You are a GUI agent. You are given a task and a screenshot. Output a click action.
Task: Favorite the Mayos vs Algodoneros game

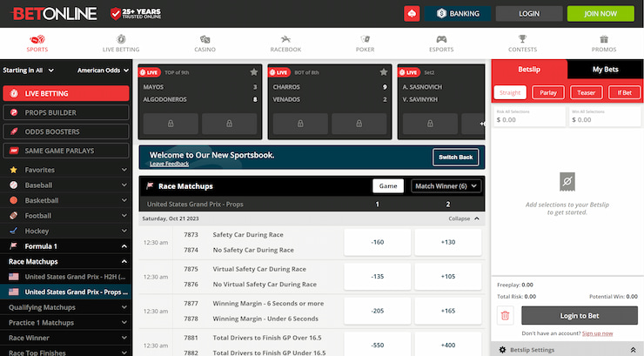254,72
